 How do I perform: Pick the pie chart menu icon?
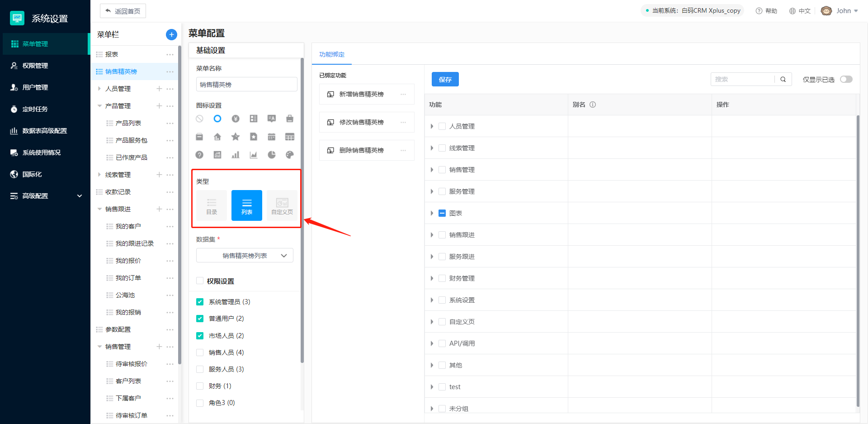coord(272,155)
